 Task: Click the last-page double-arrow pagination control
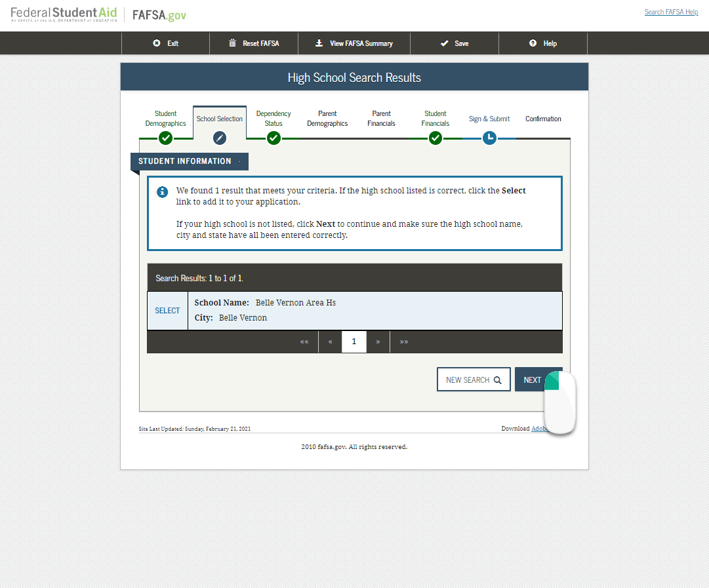coord(403,342)
